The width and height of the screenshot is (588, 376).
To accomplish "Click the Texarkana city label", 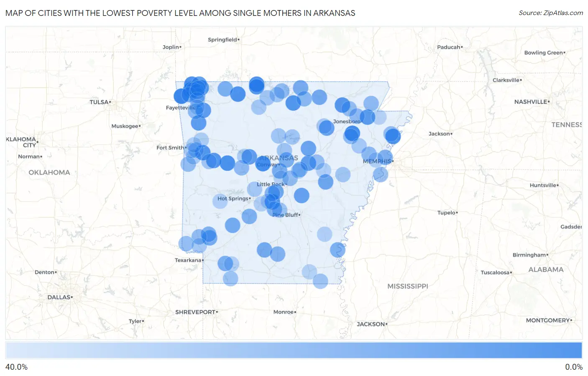I will (x=188, y=260).
